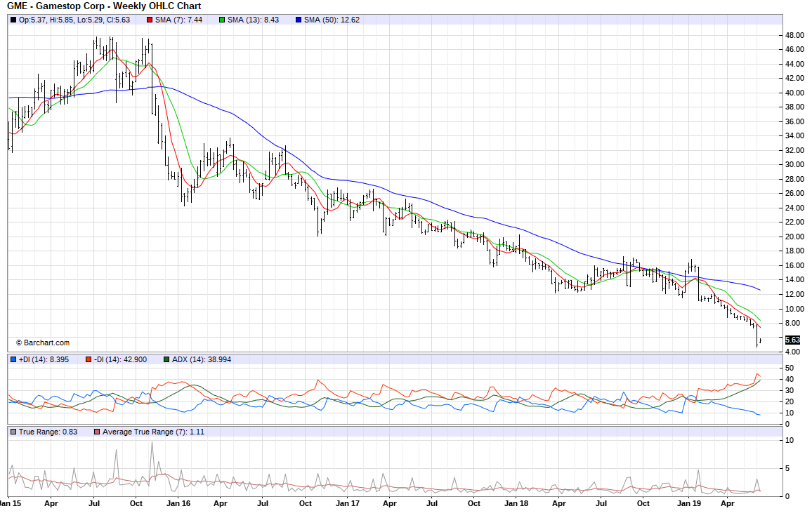Click the +DI (14): 8.395 label
The image size is (812, 525).
(x=44, y=359)
